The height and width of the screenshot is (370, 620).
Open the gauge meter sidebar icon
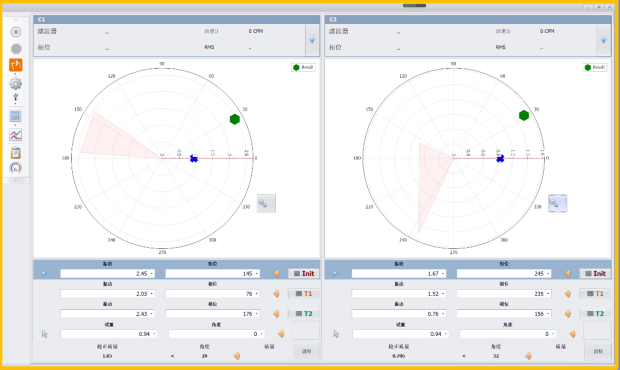pyautogui.click(x=15, y=168)
